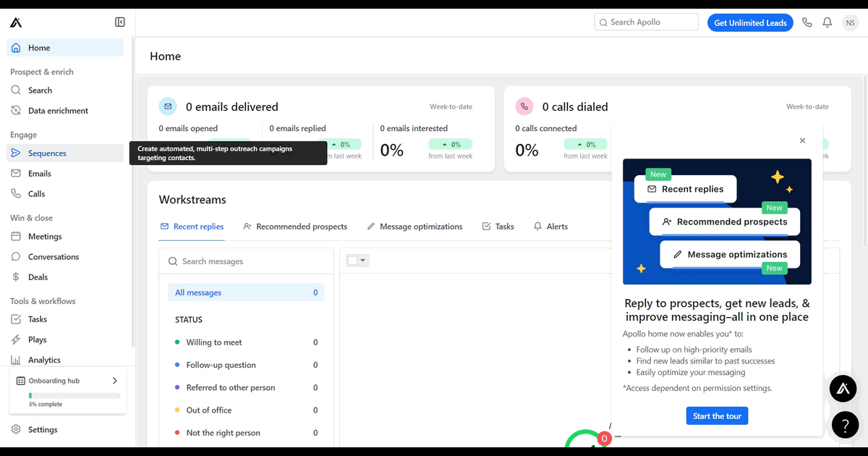The height and width of the screenshot is (456, 868).
Task: Click the onboarding progress bar
Action: [75, 396]
